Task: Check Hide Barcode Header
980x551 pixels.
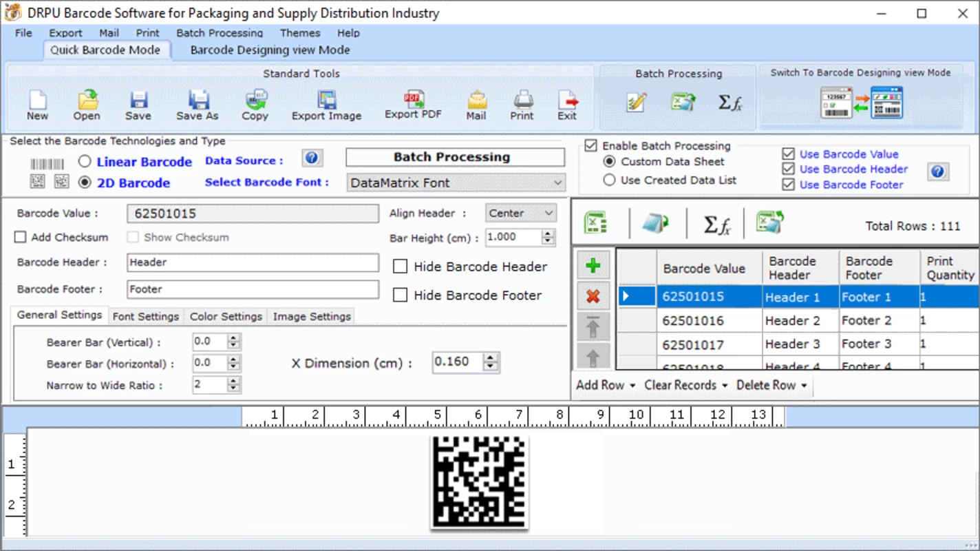Action: [400, 267]
